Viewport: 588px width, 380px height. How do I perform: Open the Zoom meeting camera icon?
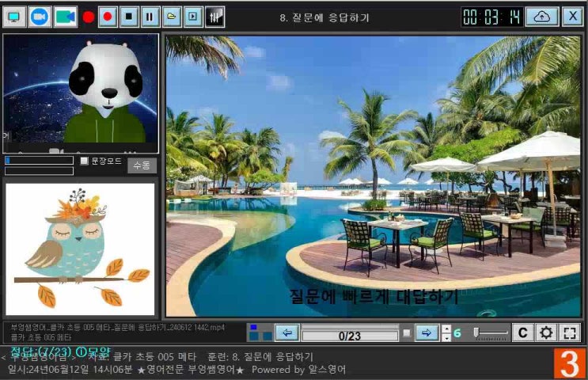click(x=40, y=16)
